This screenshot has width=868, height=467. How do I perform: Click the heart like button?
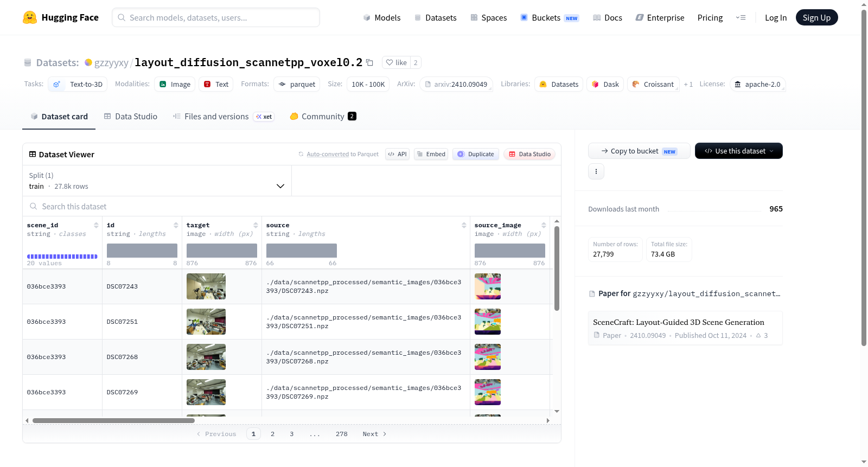[x=396, y=62]
